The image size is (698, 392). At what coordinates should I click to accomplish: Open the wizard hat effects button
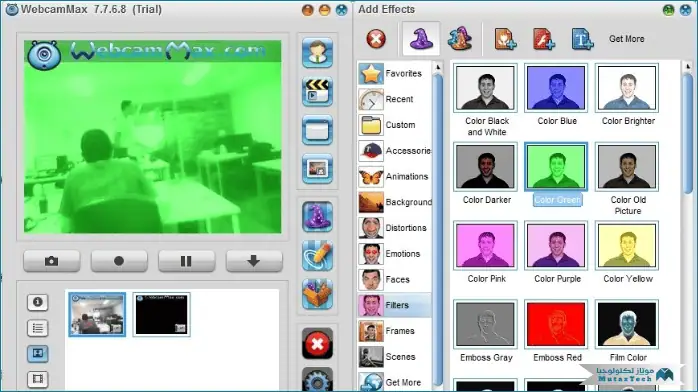click(x=317, y=217)
